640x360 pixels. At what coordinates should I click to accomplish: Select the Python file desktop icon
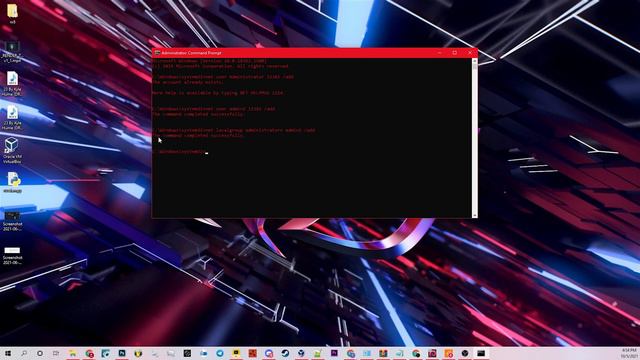(x=13, y=182)
